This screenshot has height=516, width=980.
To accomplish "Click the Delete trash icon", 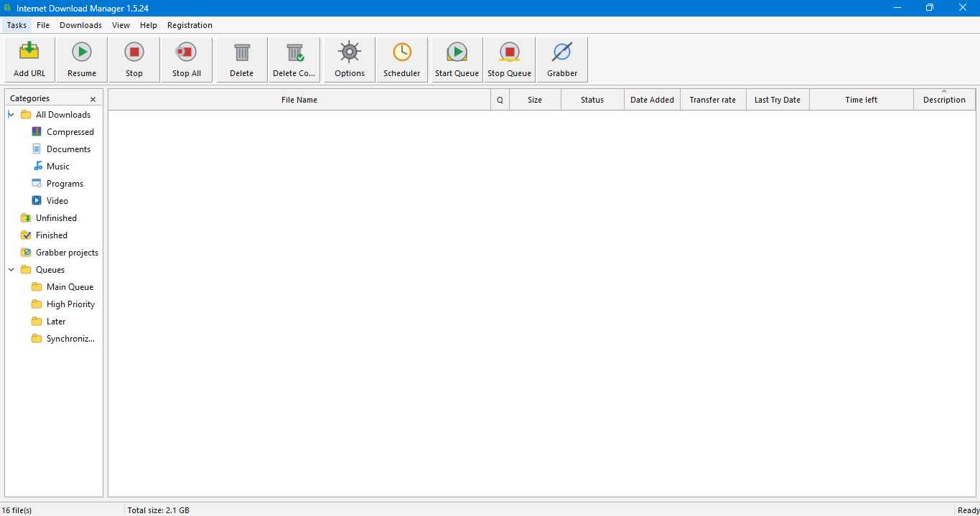I will point(242,52).
